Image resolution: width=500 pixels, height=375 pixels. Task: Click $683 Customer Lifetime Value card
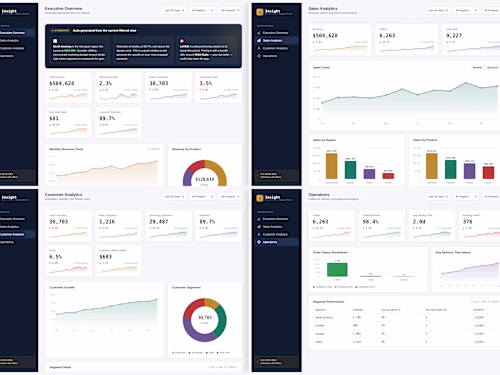(x=118, y=261)
